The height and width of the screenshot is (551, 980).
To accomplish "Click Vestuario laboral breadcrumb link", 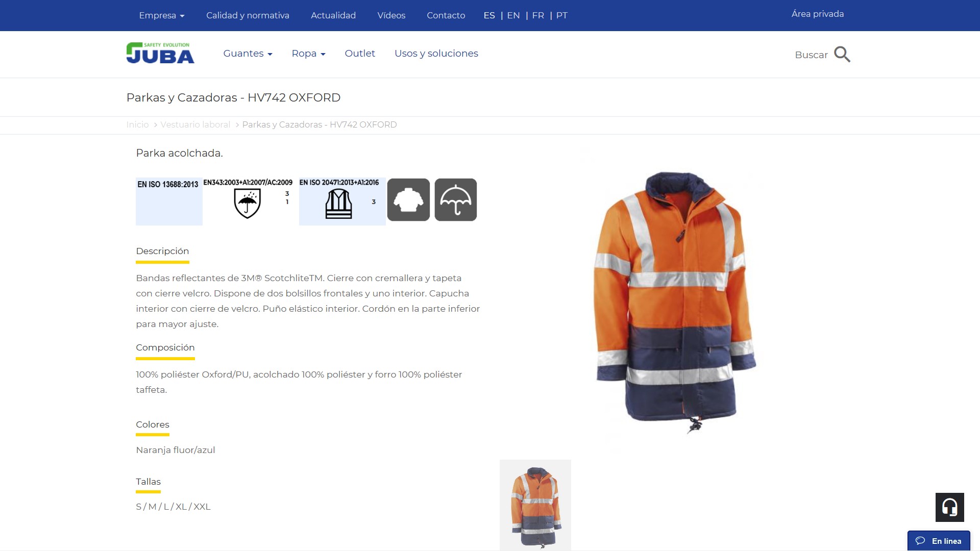I will point(195,124).
